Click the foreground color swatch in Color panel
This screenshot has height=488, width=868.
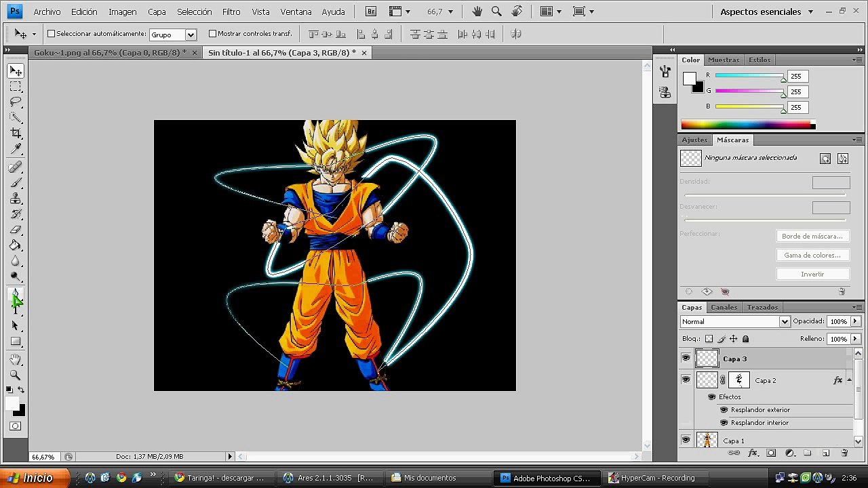(x=689, y=79)
